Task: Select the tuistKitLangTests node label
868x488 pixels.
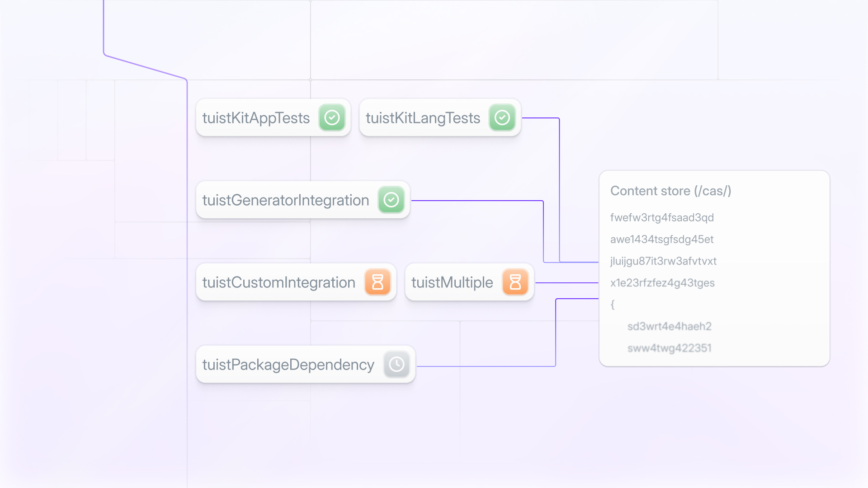Action: 423,118
